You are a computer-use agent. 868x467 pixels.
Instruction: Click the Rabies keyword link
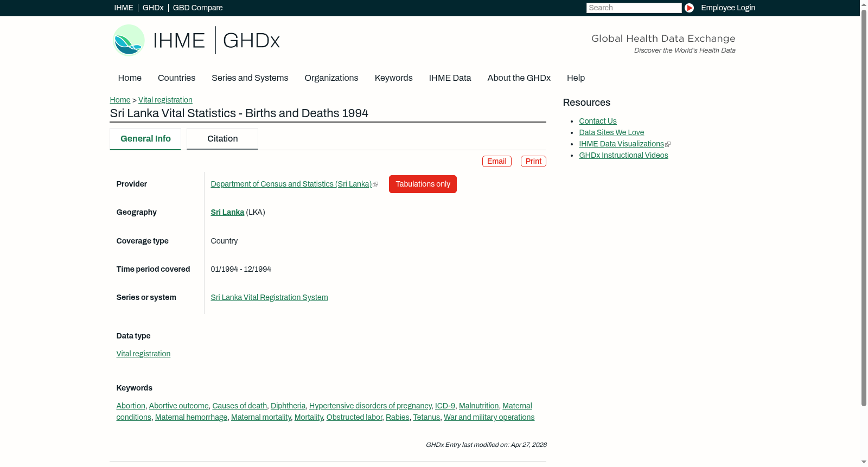pyautogui.click(x=398, y=417)
